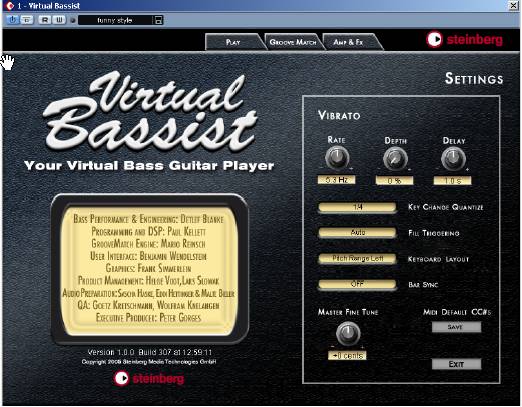Viewport: 522px width, 407px height.
Task: Open the Keyboard Layout Pitch Range Left dropdown
Action: coord(357,258)
